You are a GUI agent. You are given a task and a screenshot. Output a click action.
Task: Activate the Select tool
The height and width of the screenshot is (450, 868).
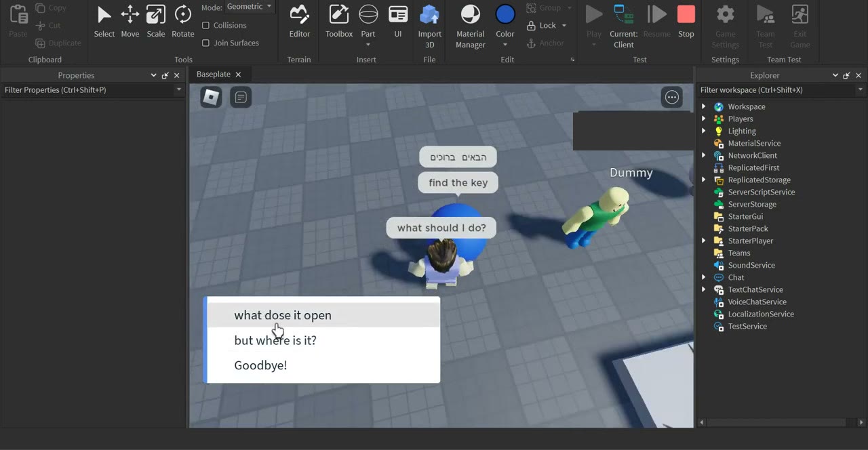[x=104, y=21]
